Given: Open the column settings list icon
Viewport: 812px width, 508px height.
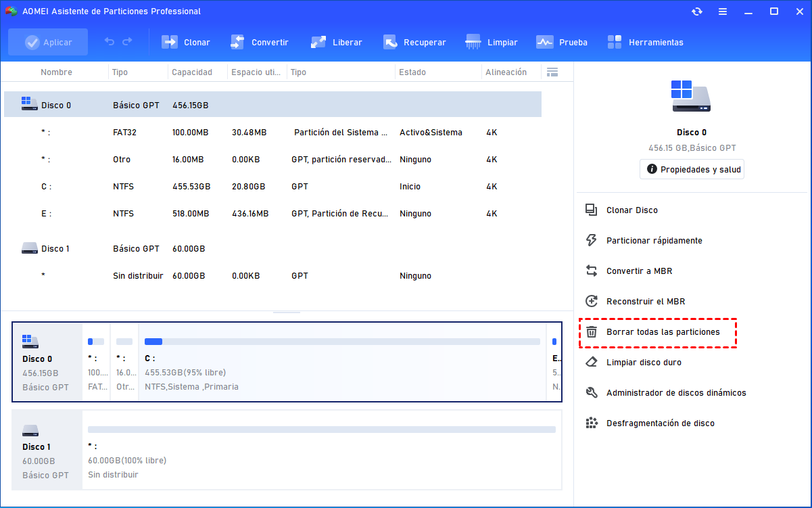Looking at the screenshot, I should coord(552,72).
